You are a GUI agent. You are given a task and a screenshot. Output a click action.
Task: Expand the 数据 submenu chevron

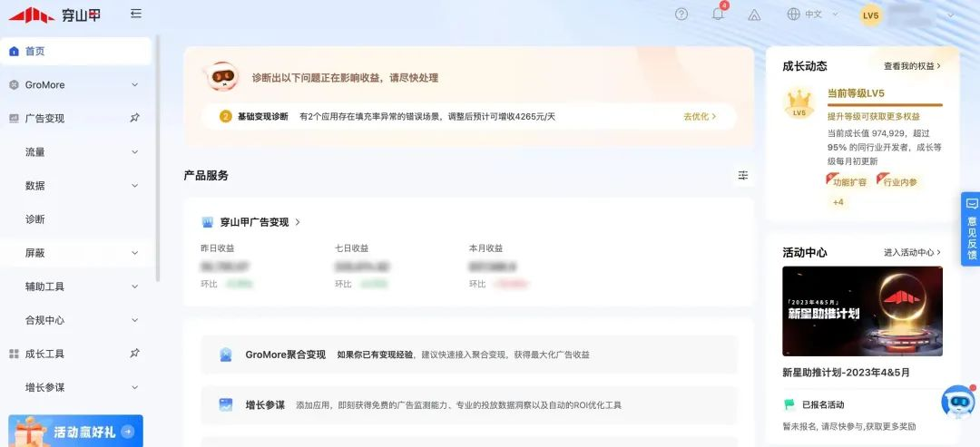pos(134,186)
